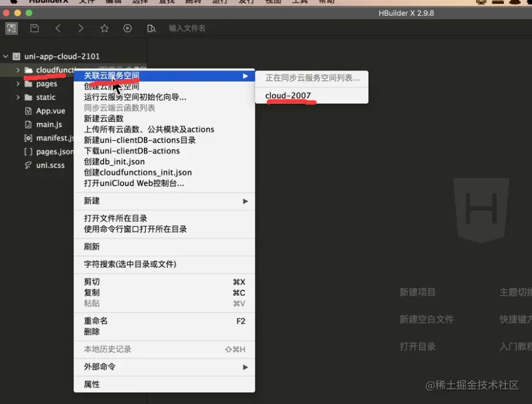Viewport: 532px width, 404px height.
Task: Select the uni-app-cloud-2101 project icon
Action: [16, 56]
